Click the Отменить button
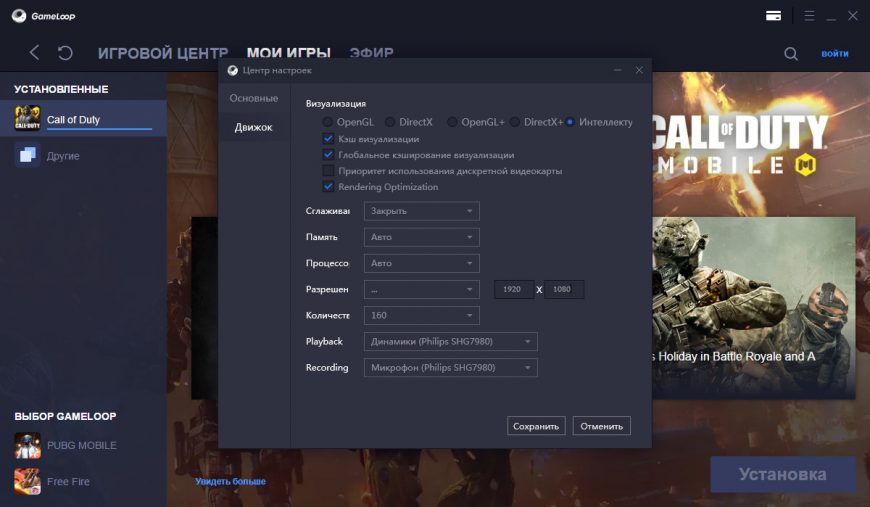The image size is (870, 507). pyautogui.click(x=601, y=426)
